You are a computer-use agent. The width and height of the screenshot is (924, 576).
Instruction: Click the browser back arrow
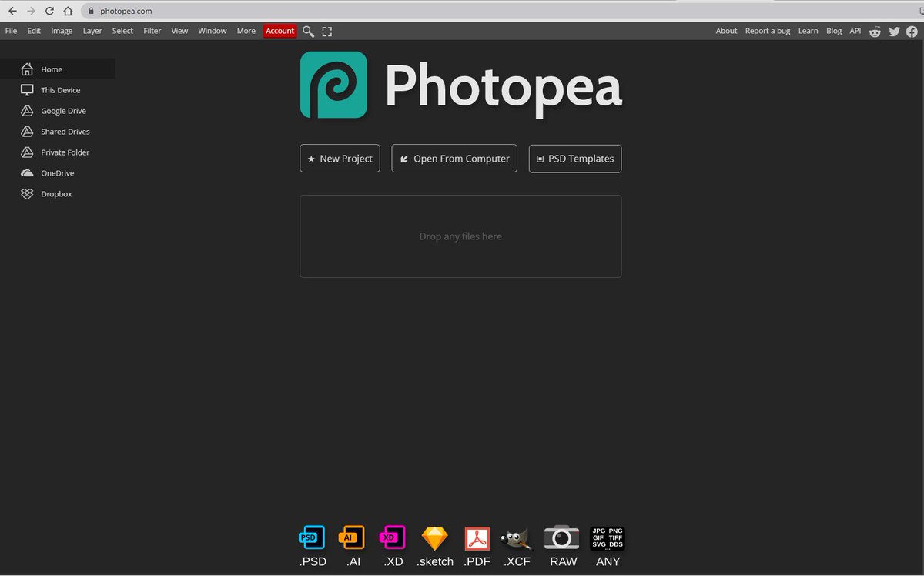tap(12, 11)
